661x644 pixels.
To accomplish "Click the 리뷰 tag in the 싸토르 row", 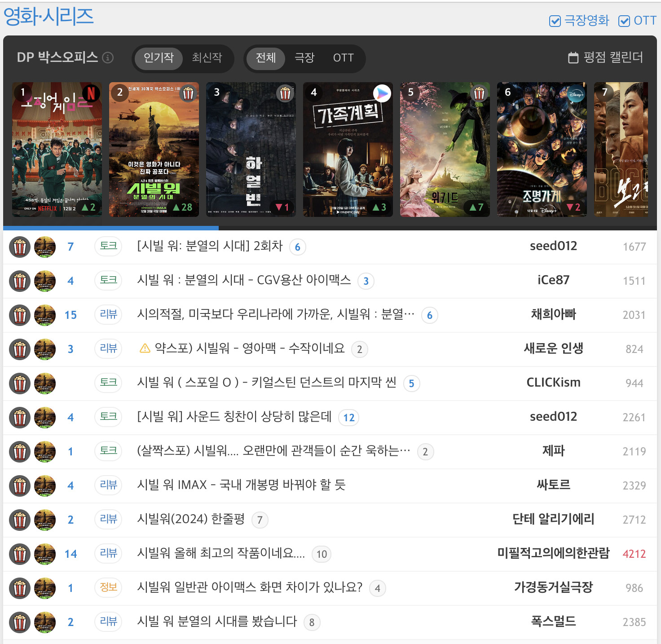I will (x=108, y=485).
